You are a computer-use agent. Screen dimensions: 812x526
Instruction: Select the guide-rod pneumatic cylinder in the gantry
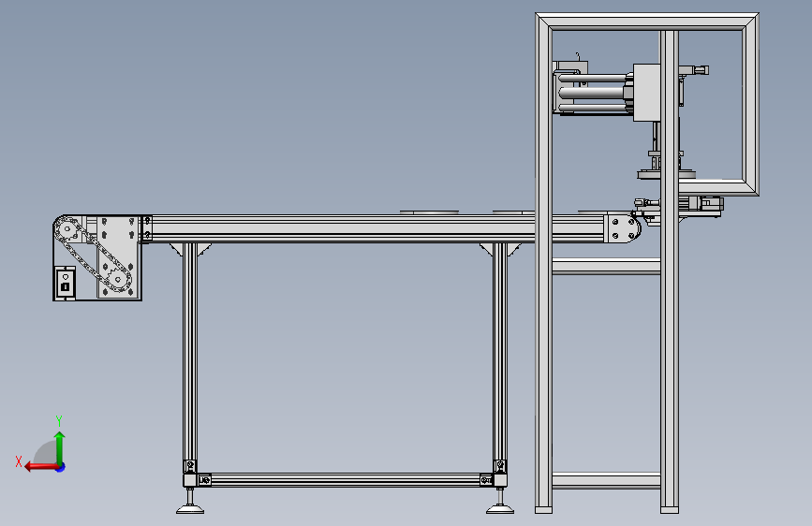pos(593,93)
